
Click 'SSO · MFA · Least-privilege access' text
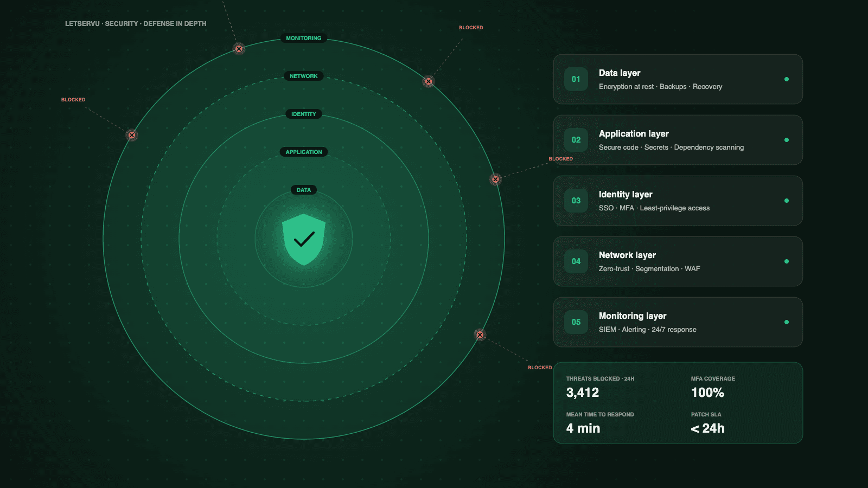(x=654, y=208)
